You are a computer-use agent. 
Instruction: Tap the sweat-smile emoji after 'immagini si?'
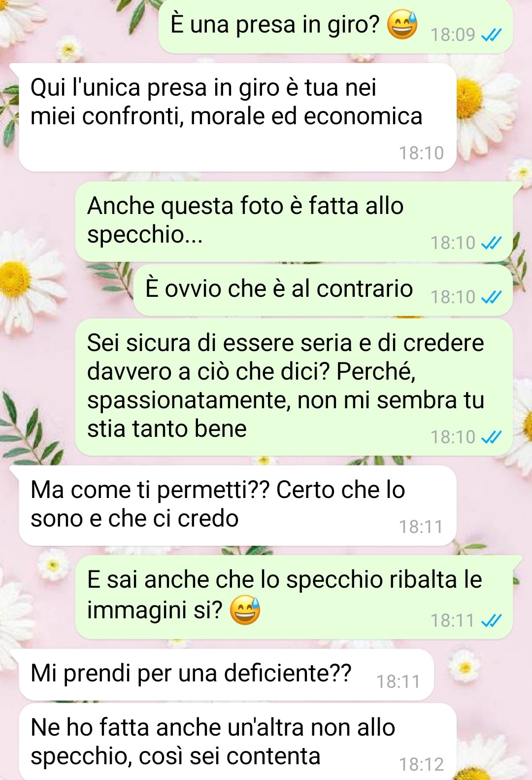[245, 610]
